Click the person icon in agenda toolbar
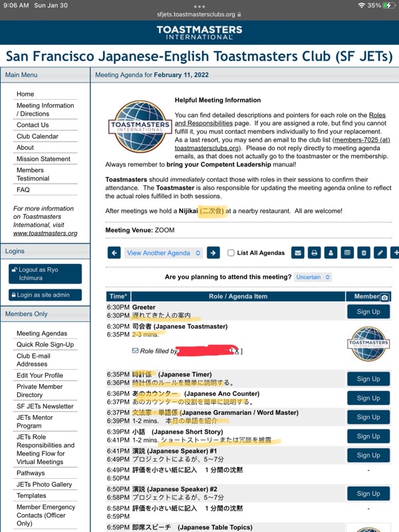The image size is (399, 532). click(x=331, y=253)
